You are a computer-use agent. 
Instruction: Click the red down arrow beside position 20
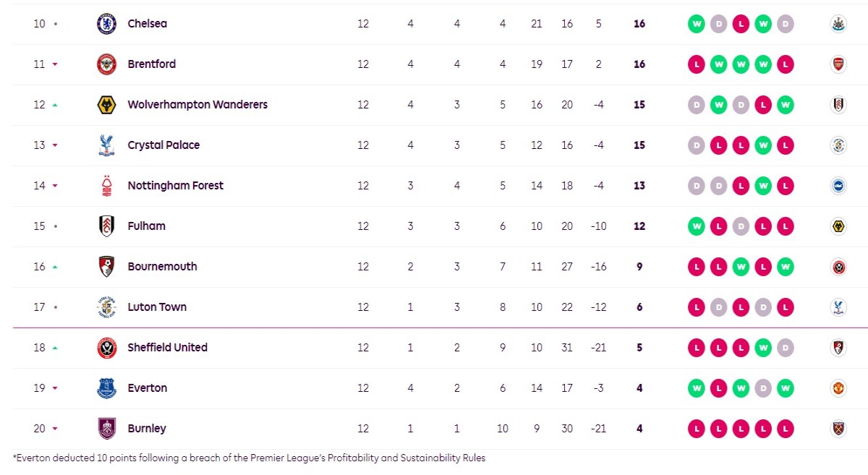(55, 429)
